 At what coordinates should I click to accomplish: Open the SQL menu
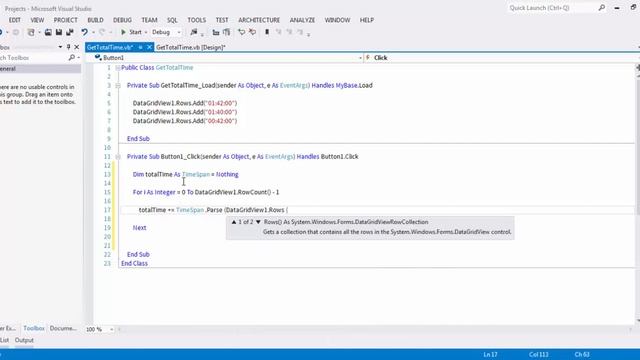pyautogui.click(x=172, y=20)
